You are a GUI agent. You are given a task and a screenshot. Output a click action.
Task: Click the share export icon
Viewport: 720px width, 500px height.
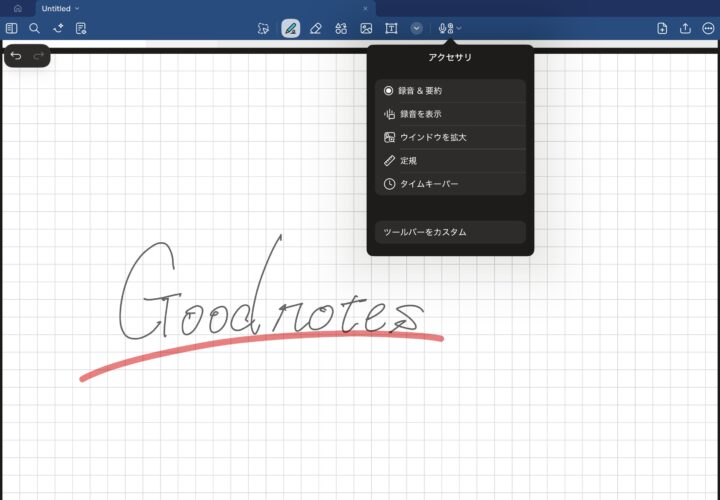(x=685, y=28)
